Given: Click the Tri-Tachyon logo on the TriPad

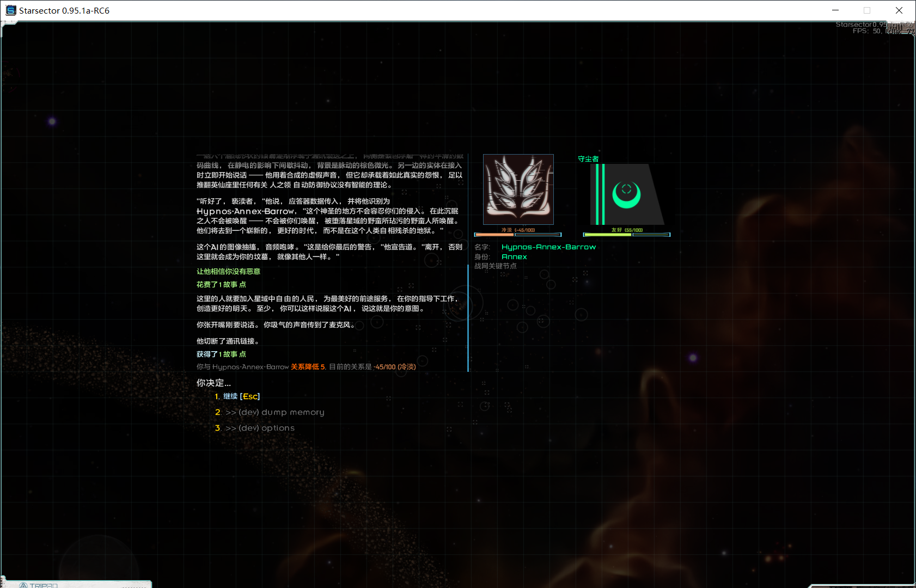Looking at the screenshot, I should pyautogui.click(x=23, y=585).
